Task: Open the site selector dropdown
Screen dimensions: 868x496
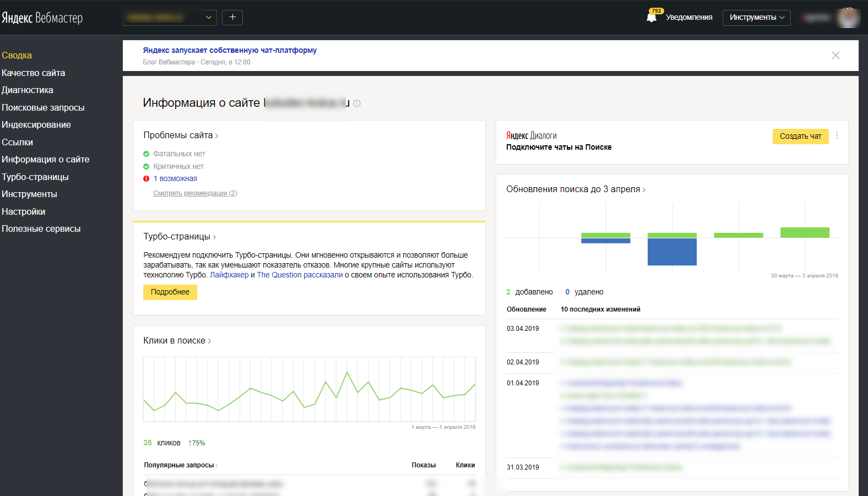Action: (x=170, y=18)
